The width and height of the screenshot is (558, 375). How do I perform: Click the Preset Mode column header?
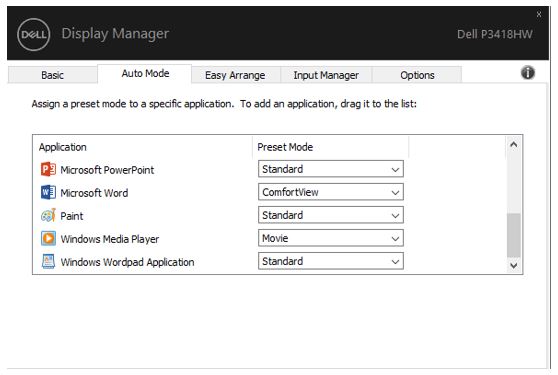coord(285,147)
